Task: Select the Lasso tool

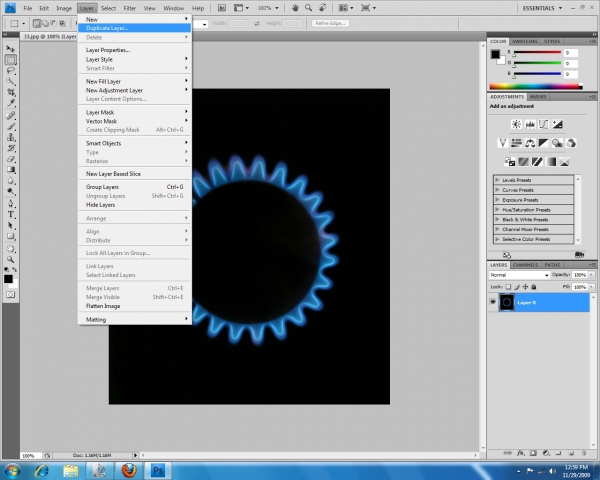Action: (x=11, y=70)
